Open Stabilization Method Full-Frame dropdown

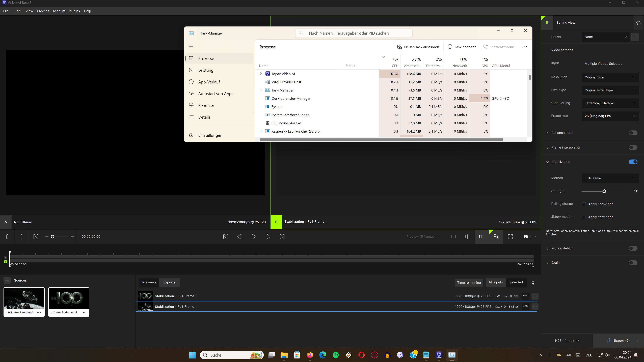pyautogui.click(x=610, y=178)
